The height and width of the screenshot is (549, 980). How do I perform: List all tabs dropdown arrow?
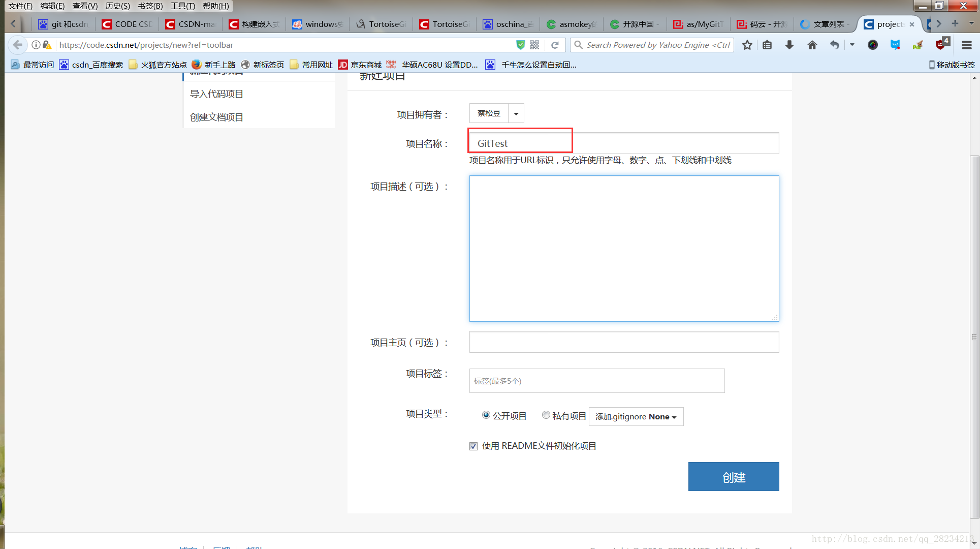971,23
